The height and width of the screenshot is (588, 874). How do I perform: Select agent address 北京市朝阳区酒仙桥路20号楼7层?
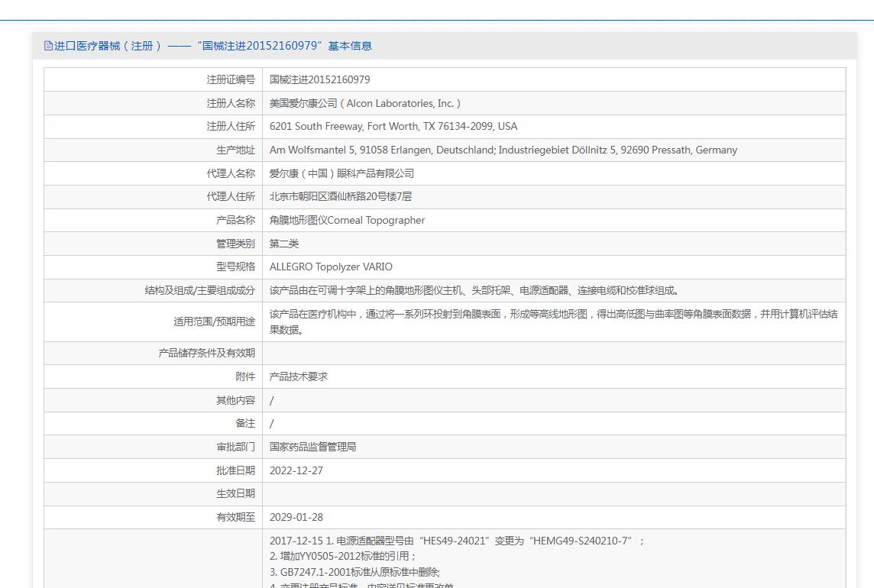[x=341, y=196]
